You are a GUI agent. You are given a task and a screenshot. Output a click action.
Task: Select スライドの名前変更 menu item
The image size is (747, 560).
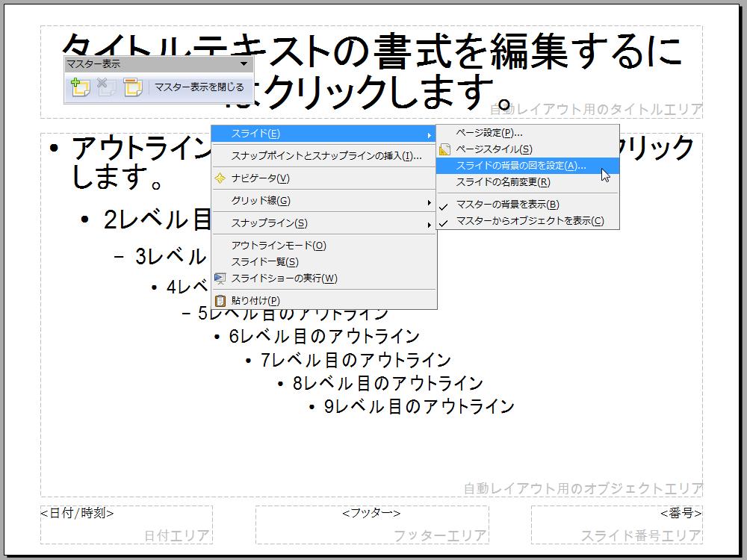503,182
